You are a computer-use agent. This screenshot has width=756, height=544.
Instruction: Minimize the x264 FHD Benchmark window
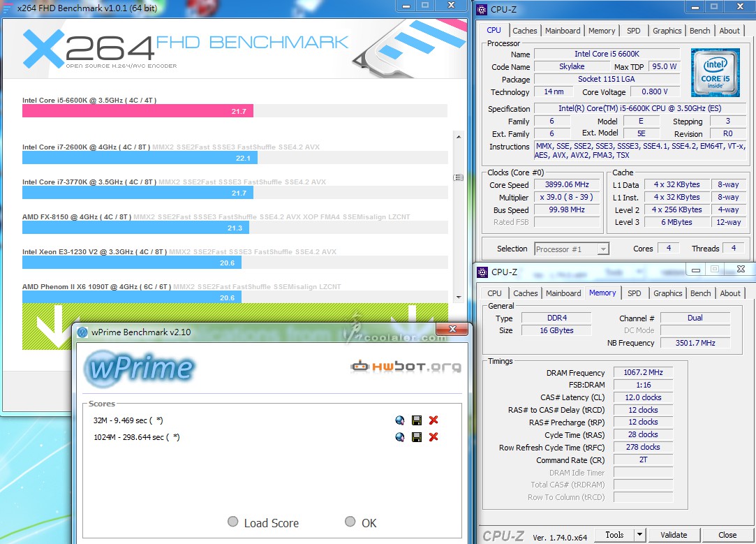[x=406, y=6]
